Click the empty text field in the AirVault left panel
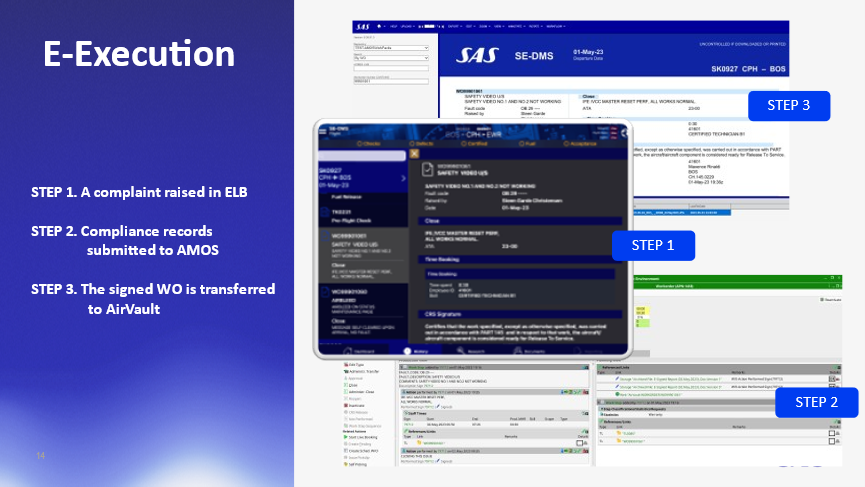Image resolution: width=865 pixels, height=487 pixels. (x=391, y=68)
